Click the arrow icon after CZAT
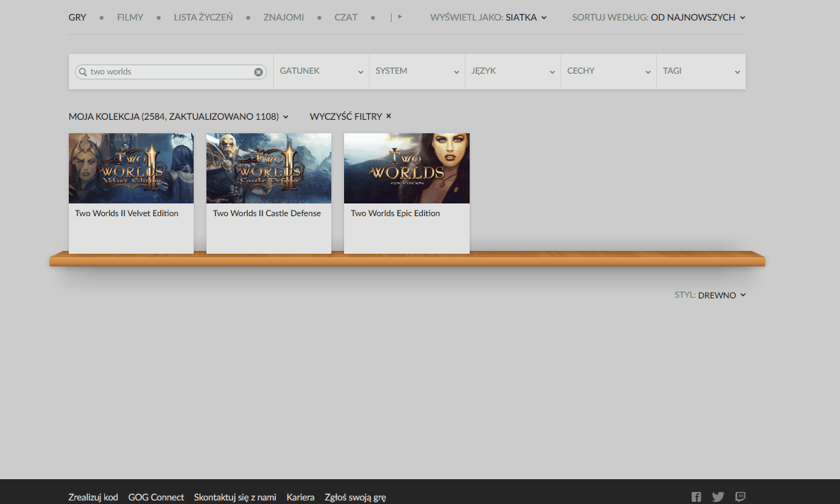Screen dimensions: 840x504 [x=399, y=17]
